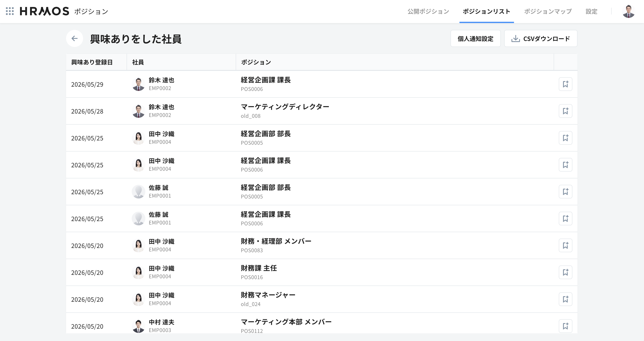Screen dimensions: 644x341
Task: Open the ポジションマップ tab
Action: (548, 12)
